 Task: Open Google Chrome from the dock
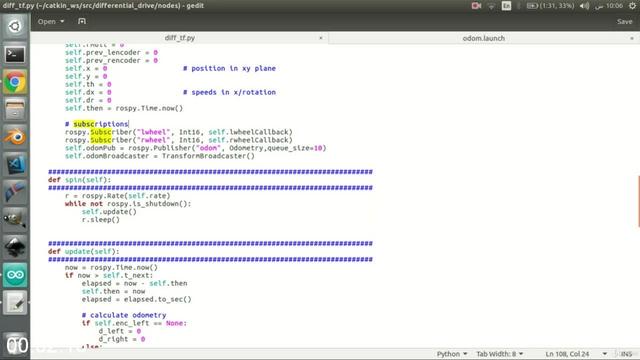15,82
